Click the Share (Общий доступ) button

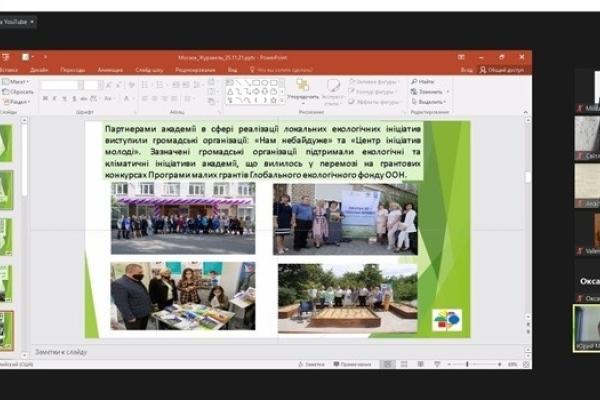point(501,70)
